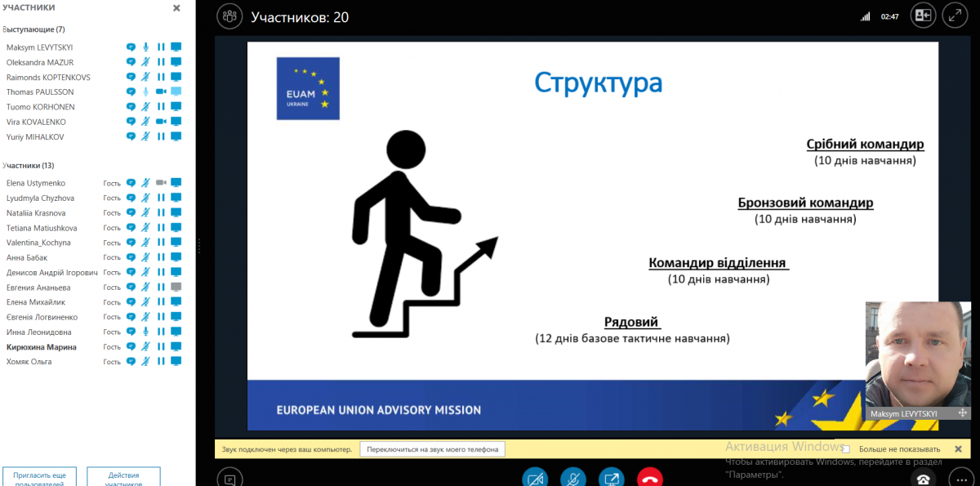This screenshot has height=486, width=980.
Task: Open the Действия участников button
Action: (x=123, y=478)
